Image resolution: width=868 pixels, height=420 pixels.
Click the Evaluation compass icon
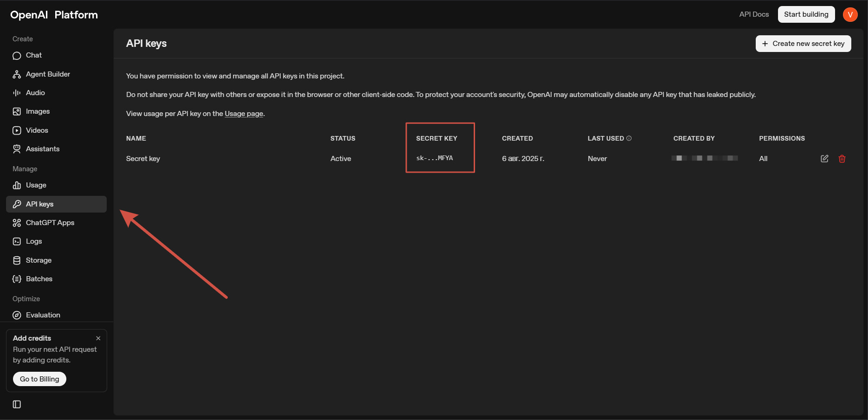coord(17,315)
